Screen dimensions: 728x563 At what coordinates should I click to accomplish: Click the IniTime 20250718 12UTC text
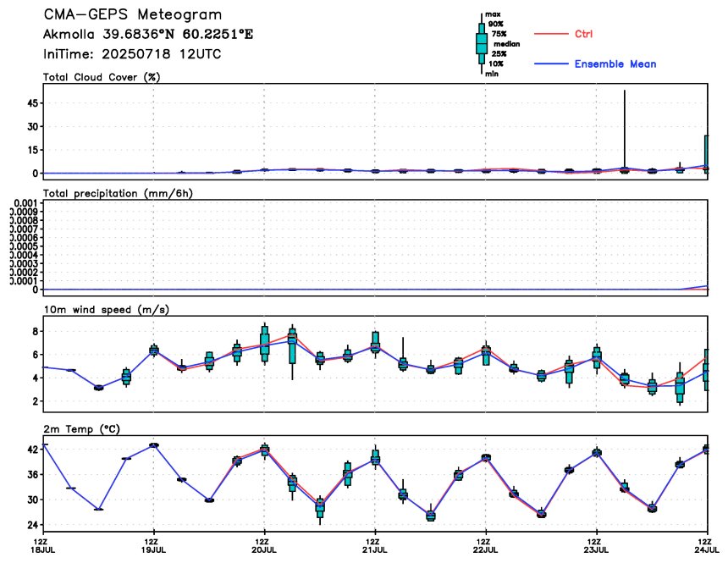(x=132, y=54)
